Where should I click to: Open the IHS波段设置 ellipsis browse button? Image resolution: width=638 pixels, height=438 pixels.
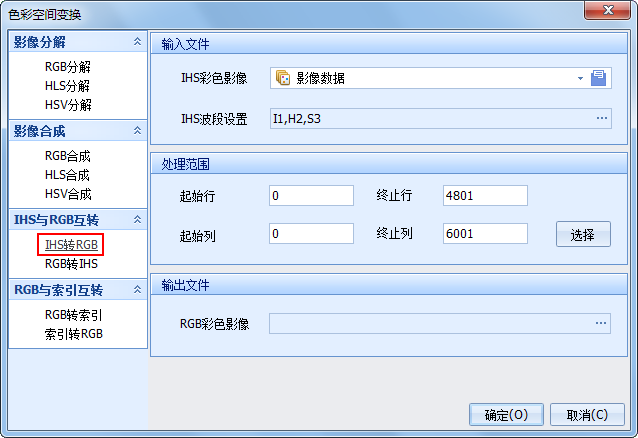[602, 119]
